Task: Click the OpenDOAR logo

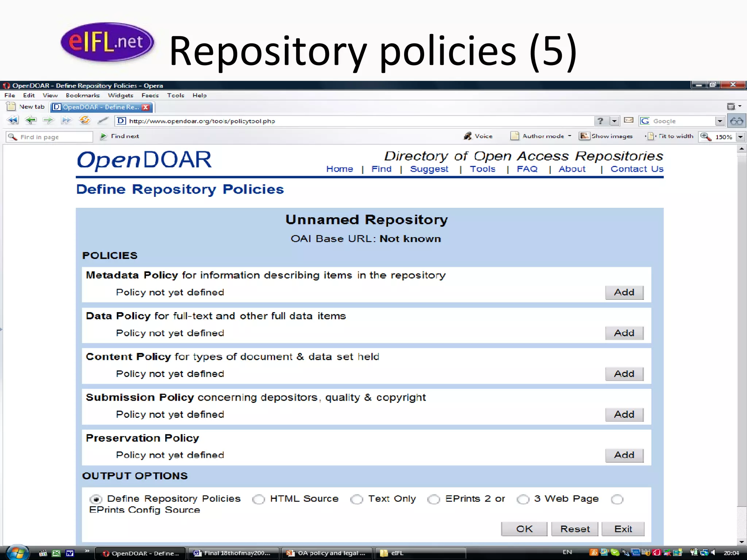Action: [144, 160]
